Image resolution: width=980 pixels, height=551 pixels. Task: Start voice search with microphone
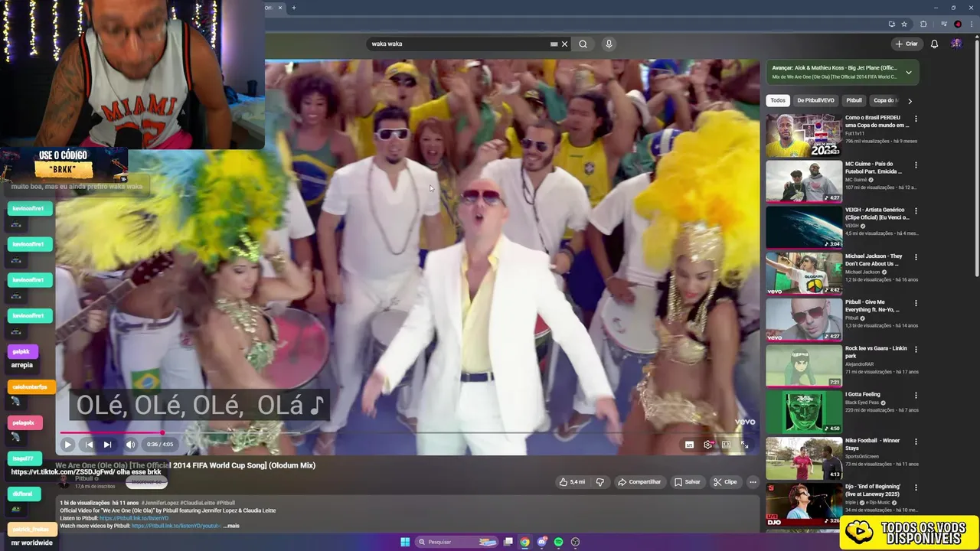click(609, 44)
